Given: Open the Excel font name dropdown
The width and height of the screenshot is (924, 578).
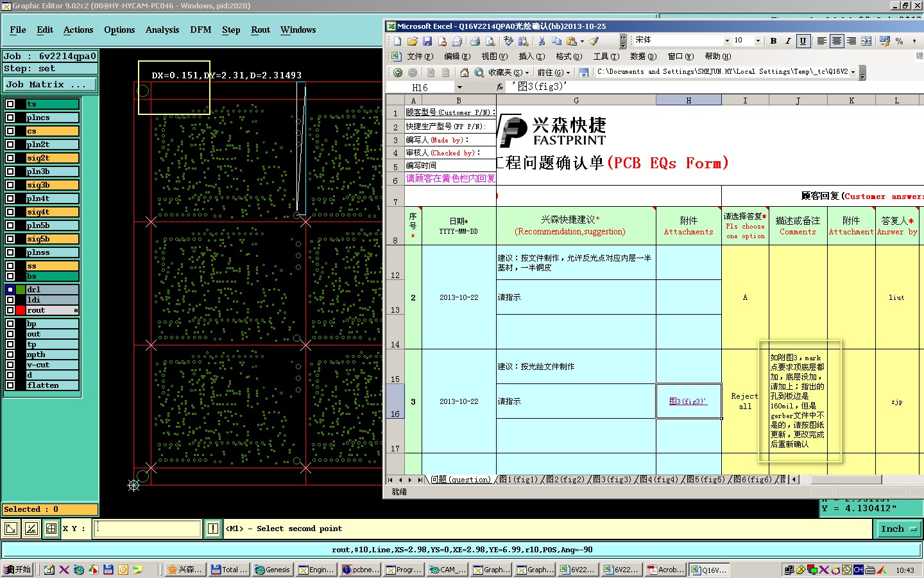Looking at the screenshot, I should pos(727,40).
